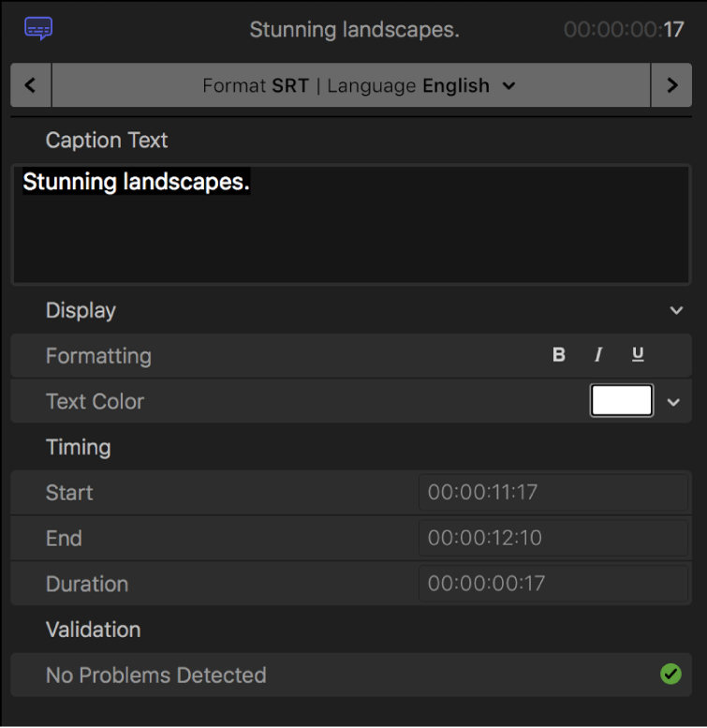Click the green validation checkmark icon

pos(670,675)
